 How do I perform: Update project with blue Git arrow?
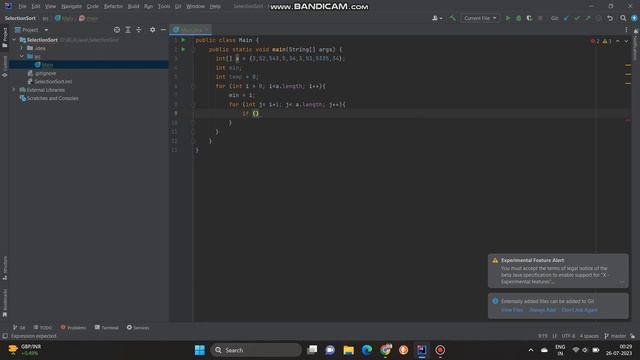(566, 18)
